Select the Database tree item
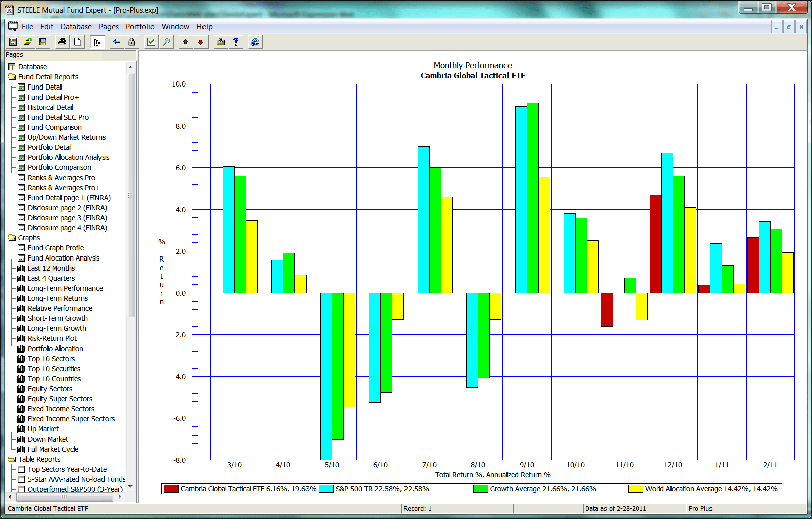 [32, 67]
